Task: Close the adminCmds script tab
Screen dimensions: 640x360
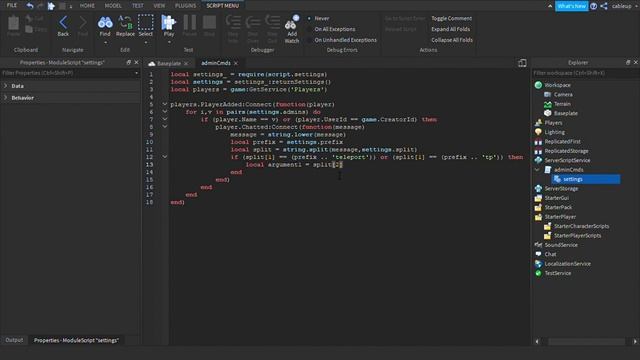Action: click(236, 63)
